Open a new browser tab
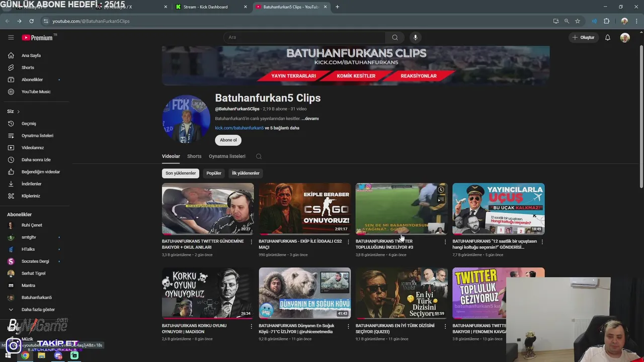Image resolution: width=644 pixels, height=362 pixels. 337,7
